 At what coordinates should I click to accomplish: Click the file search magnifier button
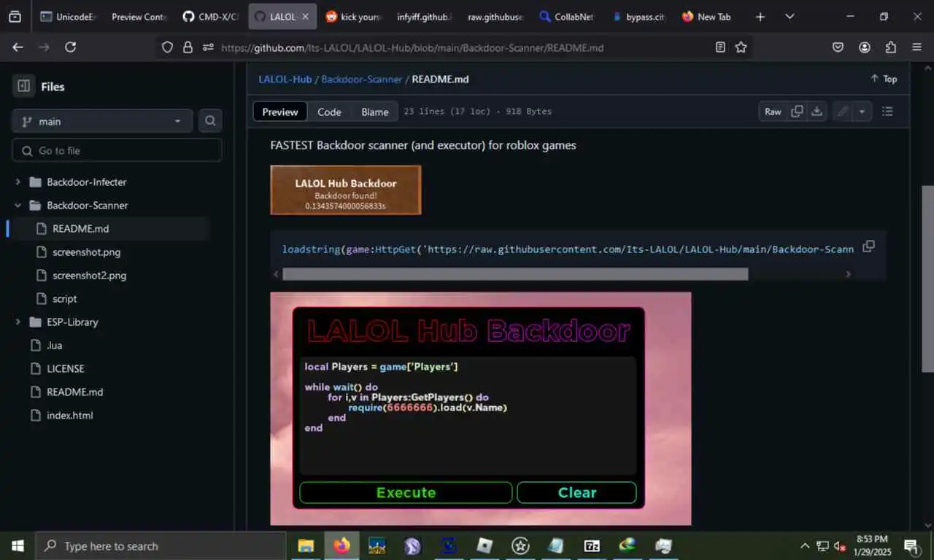pos(210,121)
